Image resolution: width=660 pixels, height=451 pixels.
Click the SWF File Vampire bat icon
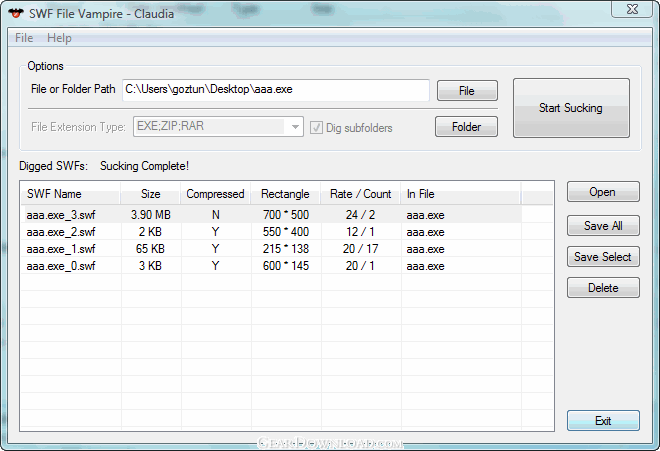pyautogui.click(x=16, y=13)
